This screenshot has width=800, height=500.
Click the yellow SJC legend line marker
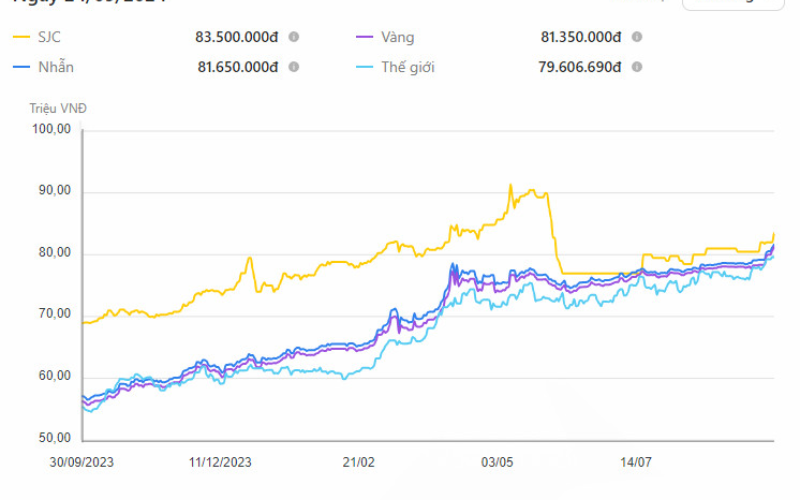21,37
